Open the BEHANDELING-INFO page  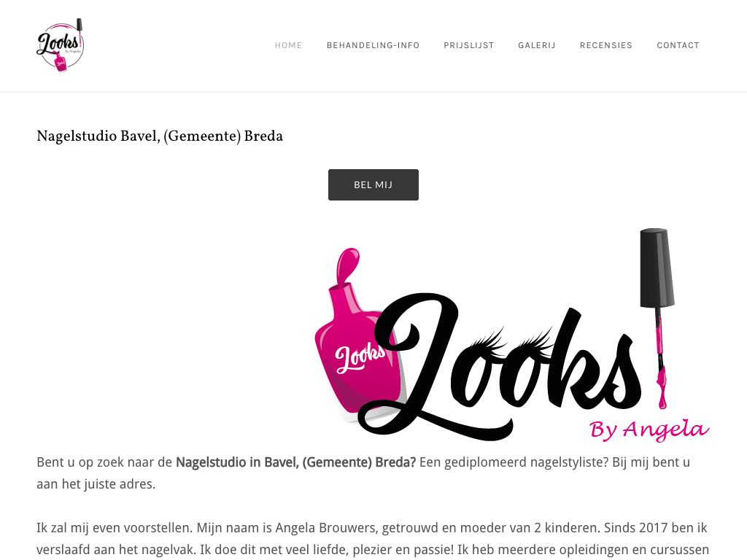click(373, 45)
